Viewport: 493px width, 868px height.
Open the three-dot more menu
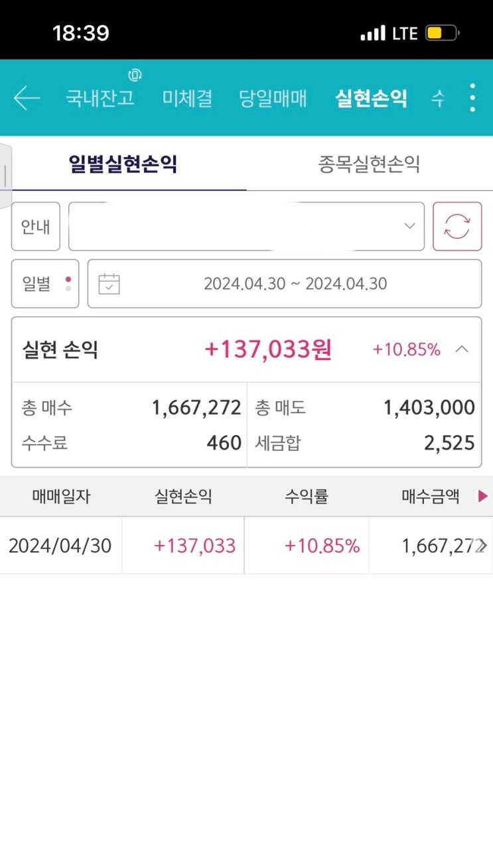(472, 98)
